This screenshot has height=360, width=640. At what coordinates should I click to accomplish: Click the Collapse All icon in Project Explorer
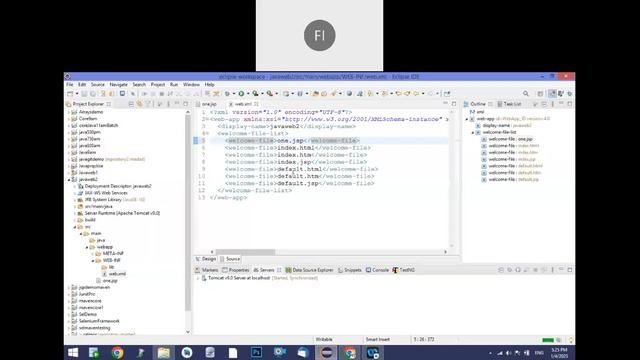coord(131,104)
